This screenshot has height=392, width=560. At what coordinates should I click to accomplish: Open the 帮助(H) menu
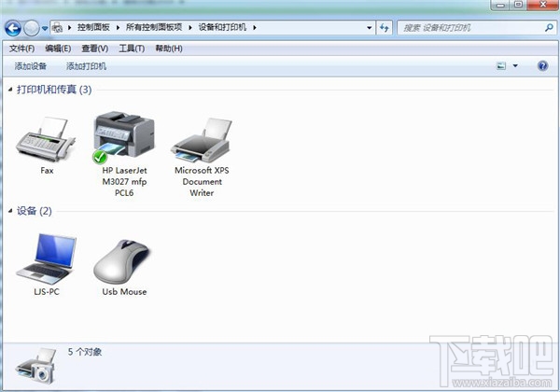click(169, 49)
